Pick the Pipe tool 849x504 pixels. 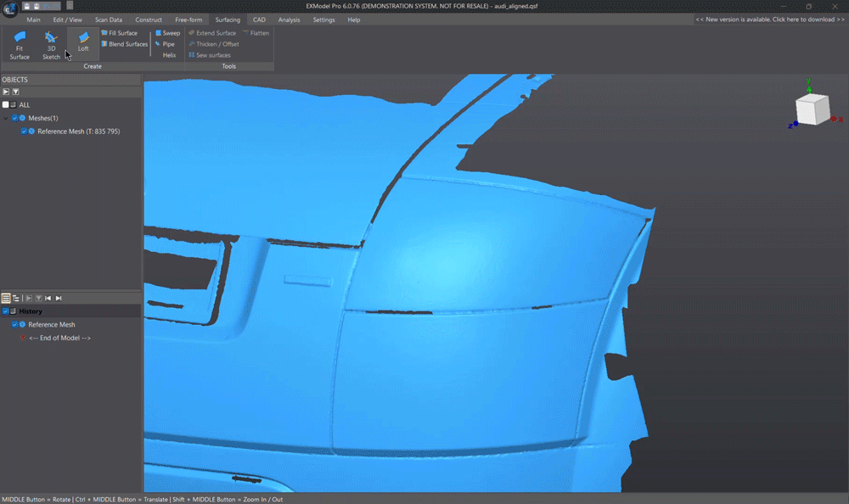click(165, 44)
